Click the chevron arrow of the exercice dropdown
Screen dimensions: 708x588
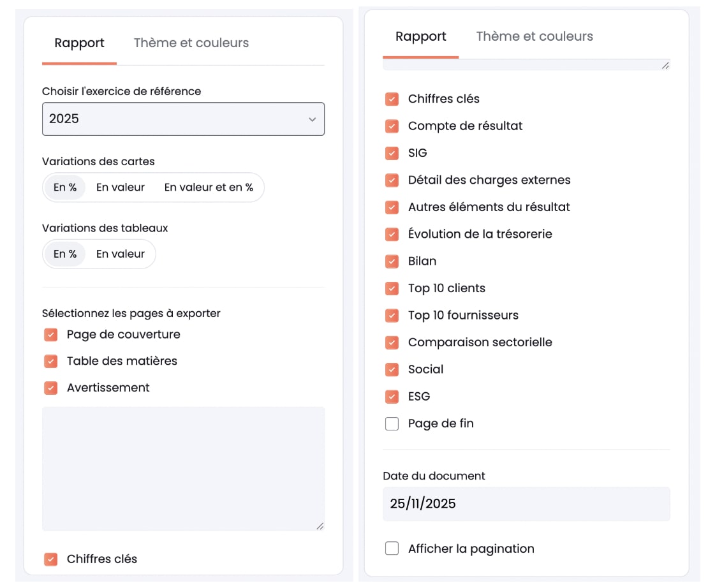point(312,119)
